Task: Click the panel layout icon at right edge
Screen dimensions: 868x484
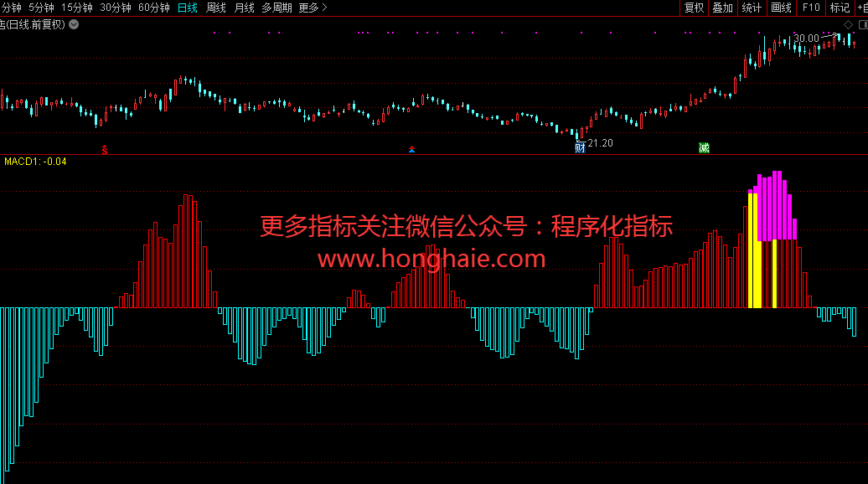Action: [863, 24]
